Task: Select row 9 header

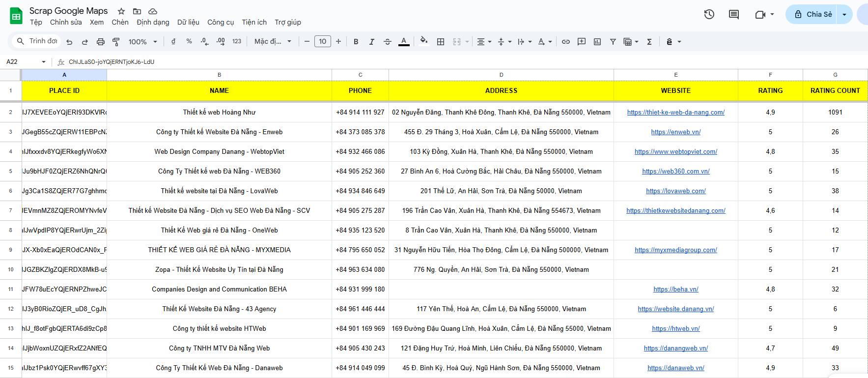Action: [10, 250]
